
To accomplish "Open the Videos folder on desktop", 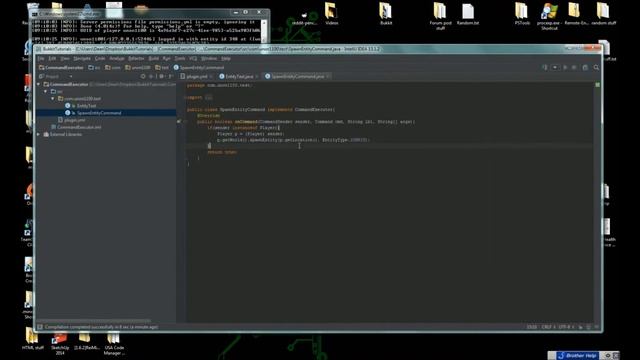I will [x=331, y=14].
